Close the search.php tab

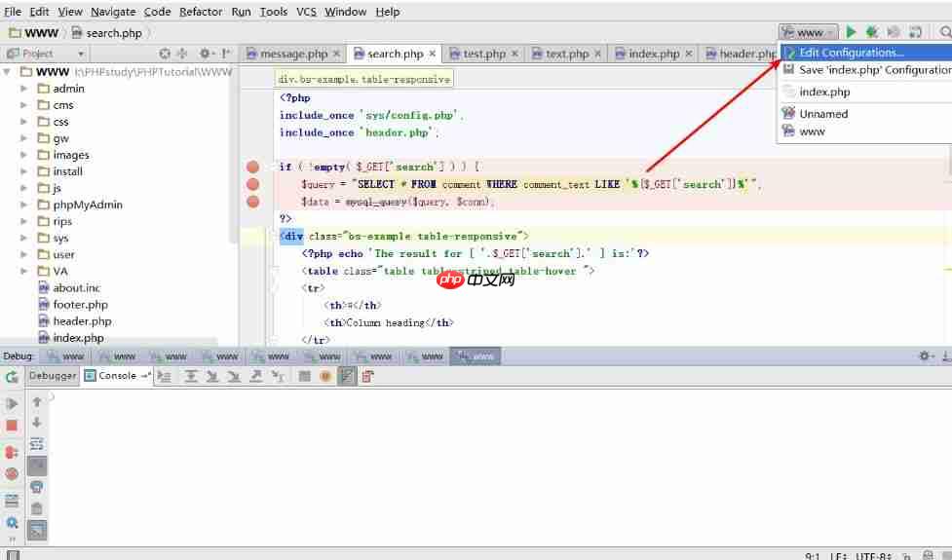point(433,54)
